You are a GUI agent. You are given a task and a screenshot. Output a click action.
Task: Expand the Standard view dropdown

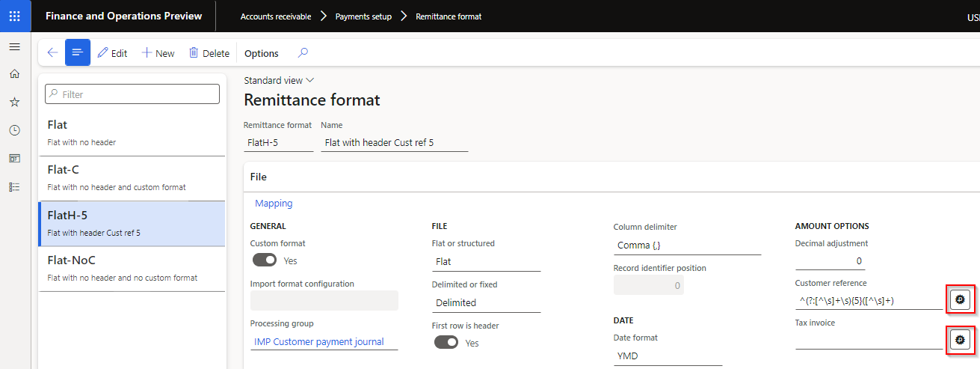click(279, 80)
